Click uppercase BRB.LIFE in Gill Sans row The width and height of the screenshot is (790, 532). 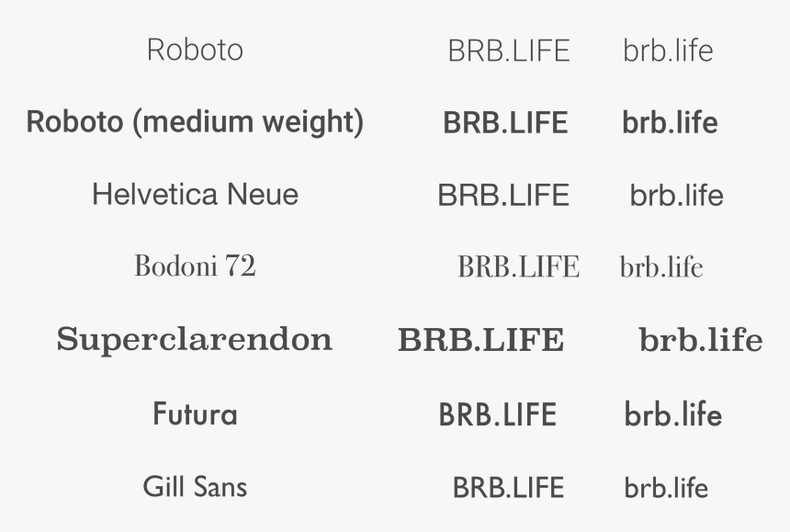click(508, 488)
